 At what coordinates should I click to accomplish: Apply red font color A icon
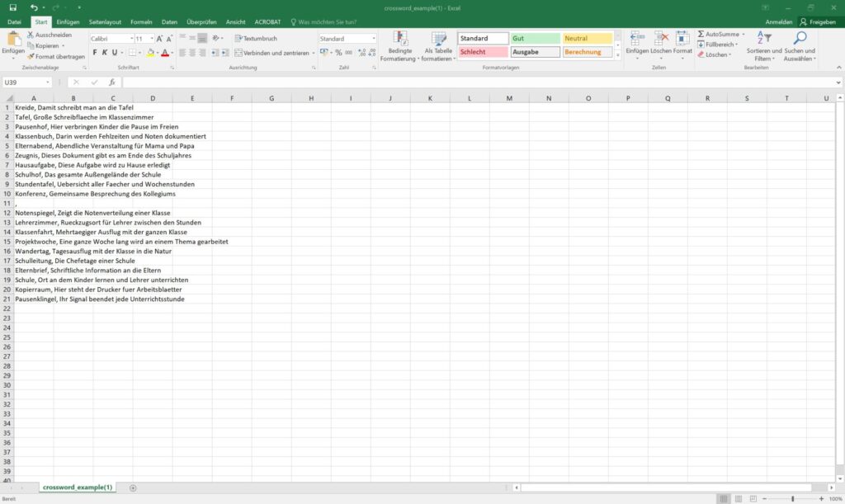pyautogui.click(x=165, y=53)
